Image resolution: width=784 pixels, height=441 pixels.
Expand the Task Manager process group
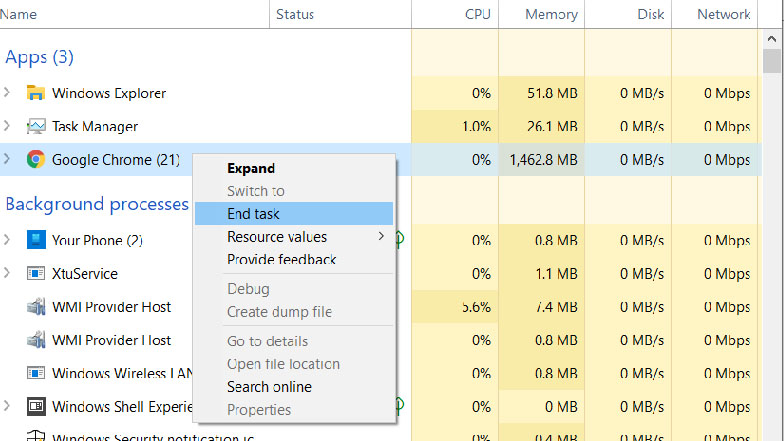pos(7,126)
